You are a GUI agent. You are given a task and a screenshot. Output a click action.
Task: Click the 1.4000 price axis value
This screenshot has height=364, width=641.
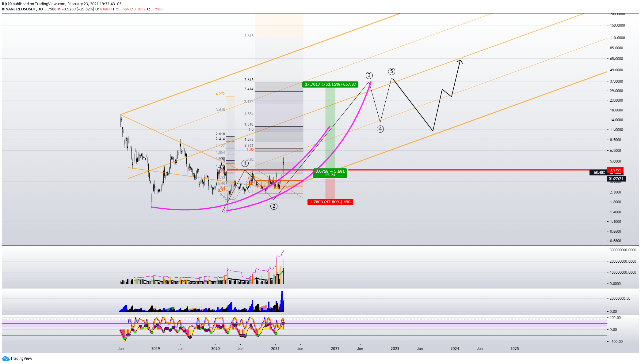[616, 212]
